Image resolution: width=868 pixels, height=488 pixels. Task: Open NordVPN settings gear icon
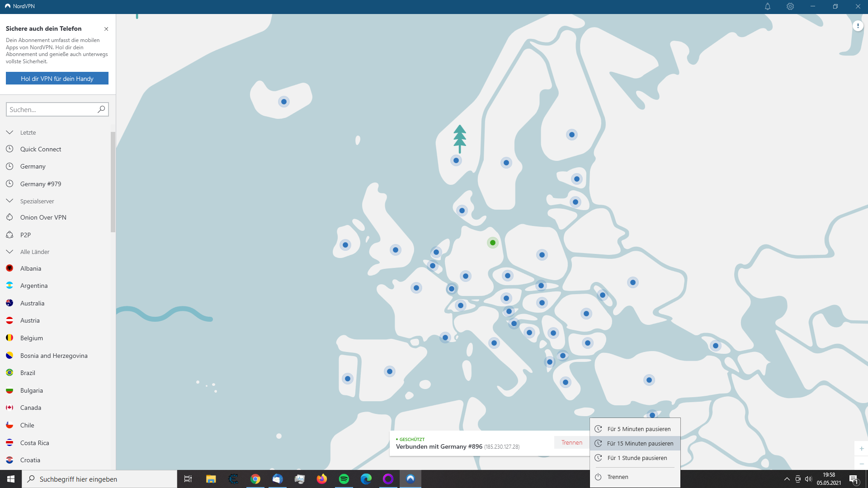pos(790,6)
